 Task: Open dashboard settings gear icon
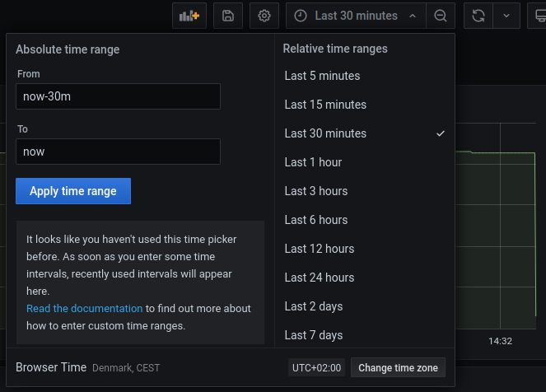pyautogui.click(x=264, y=16)
